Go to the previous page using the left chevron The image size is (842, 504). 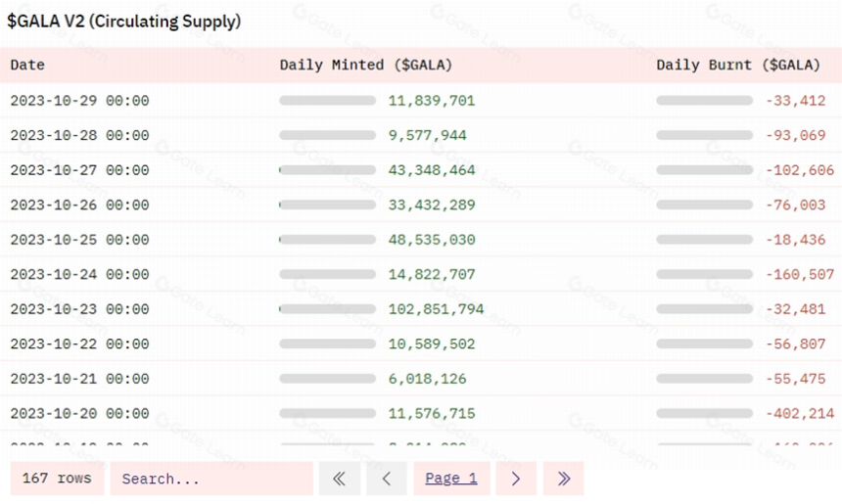[386, 479]
